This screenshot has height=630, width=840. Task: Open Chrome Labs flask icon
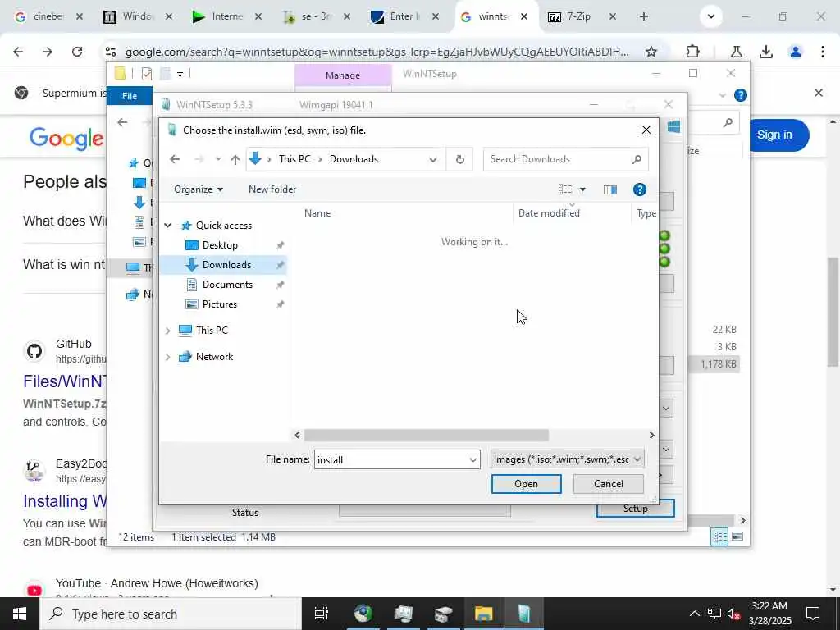click(736, 52)
